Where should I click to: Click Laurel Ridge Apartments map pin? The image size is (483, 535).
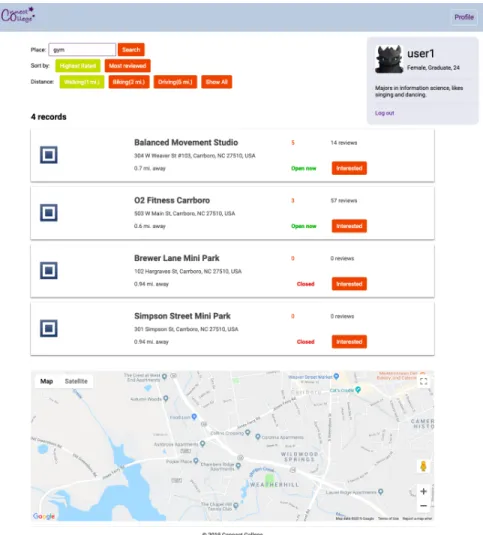[x=381, y=492]
